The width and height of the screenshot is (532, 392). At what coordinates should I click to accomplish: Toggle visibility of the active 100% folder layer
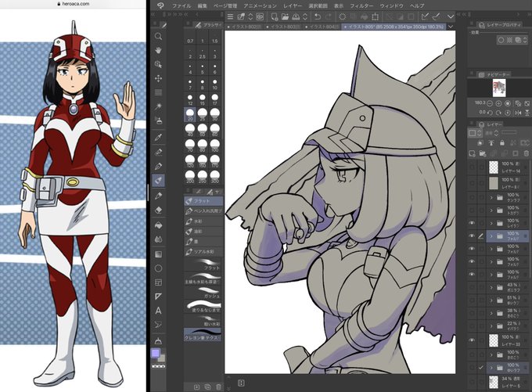(472, 236)
